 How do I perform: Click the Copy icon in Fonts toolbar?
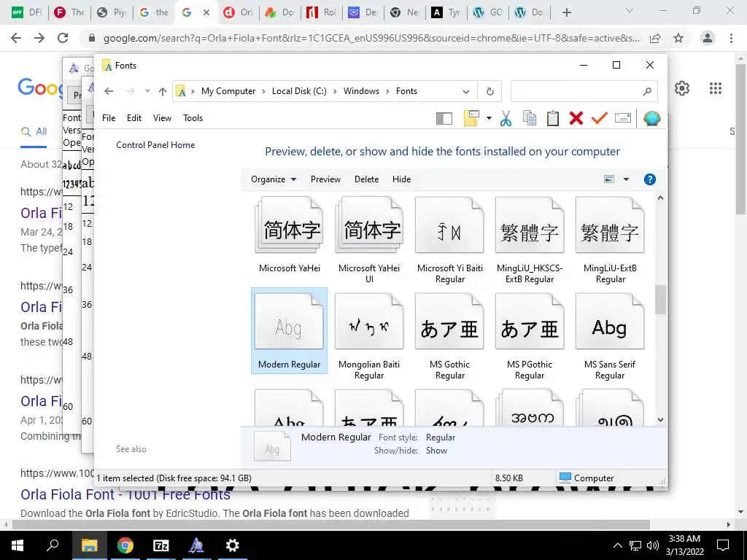click(530, 118)
